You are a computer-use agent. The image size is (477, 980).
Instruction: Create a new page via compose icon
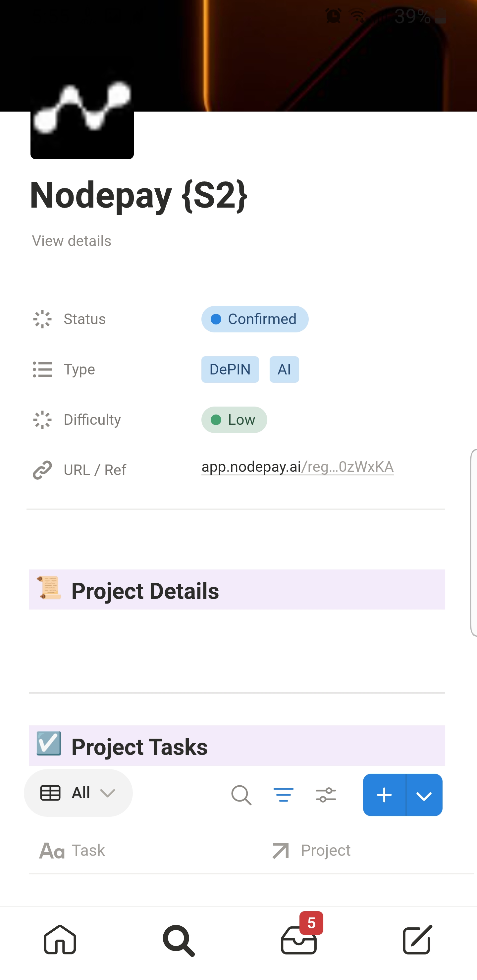tap(417, 940)
